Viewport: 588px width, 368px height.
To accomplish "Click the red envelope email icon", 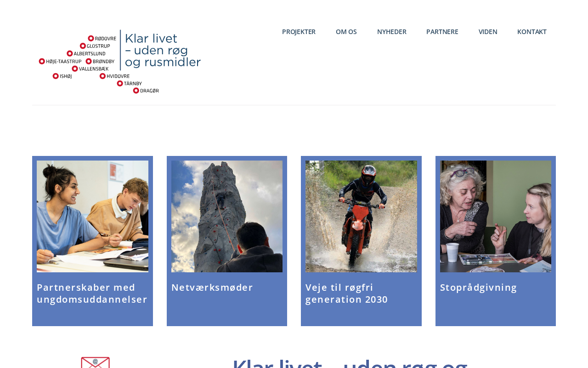I will [x=96, y=362].
